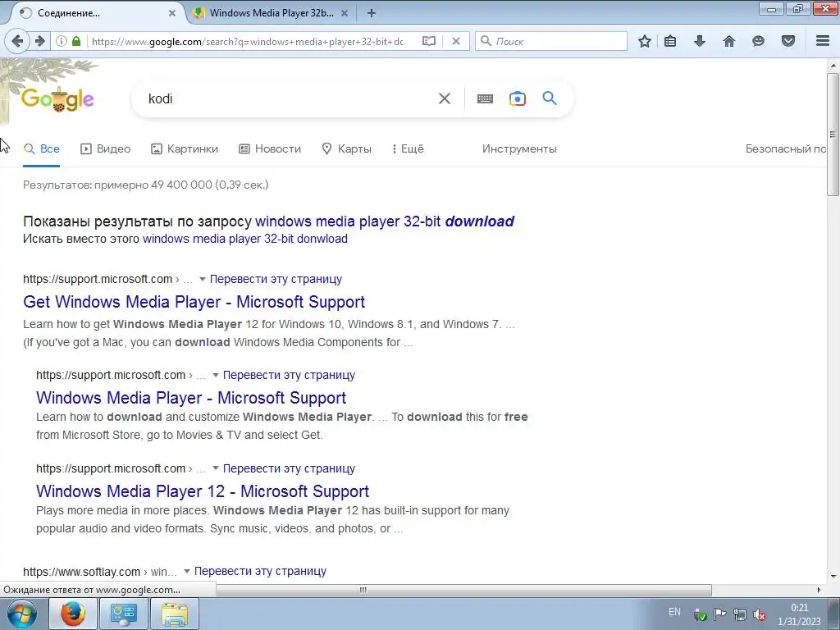Click the vertical scrollbar thumb
Screen dimensions: 840x630
tap(833, 134)
